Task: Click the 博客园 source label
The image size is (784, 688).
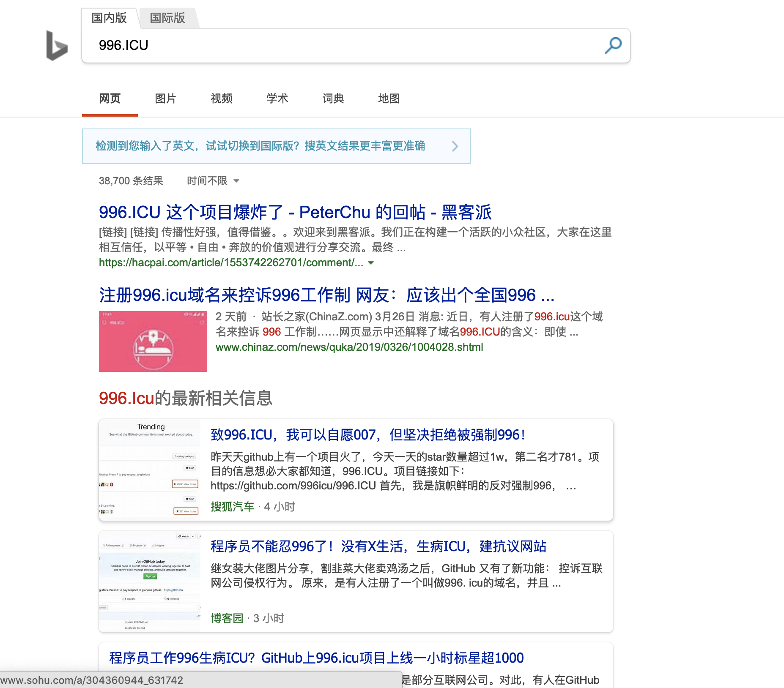Action: coord(227,618)
